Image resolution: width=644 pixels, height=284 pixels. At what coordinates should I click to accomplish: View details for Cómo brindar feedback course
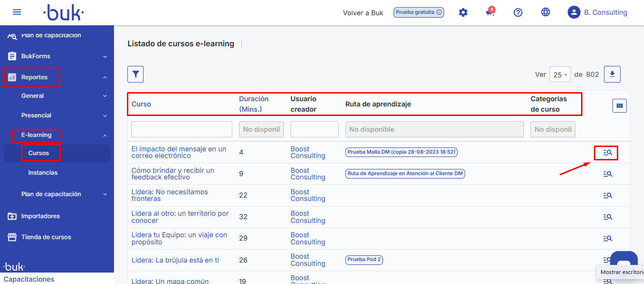(607, 174)
